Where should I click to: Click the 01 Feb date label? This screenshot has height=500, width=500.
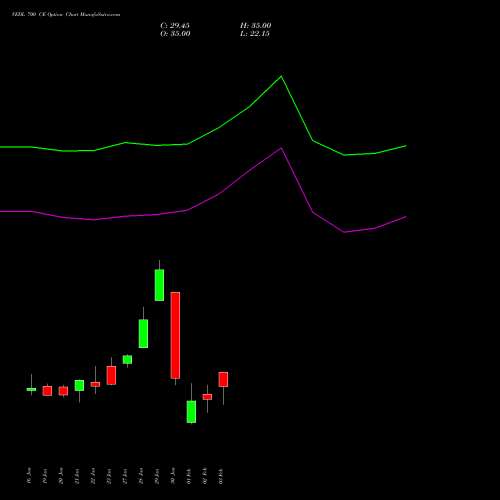(x=189, y=476)
